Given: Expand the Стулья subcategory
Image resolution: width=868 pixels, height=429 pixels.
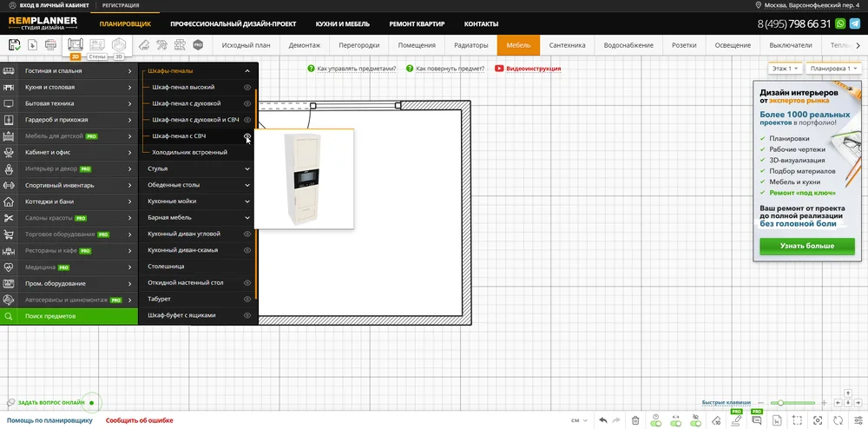Looking at the screenshot, I should (247, 168).
